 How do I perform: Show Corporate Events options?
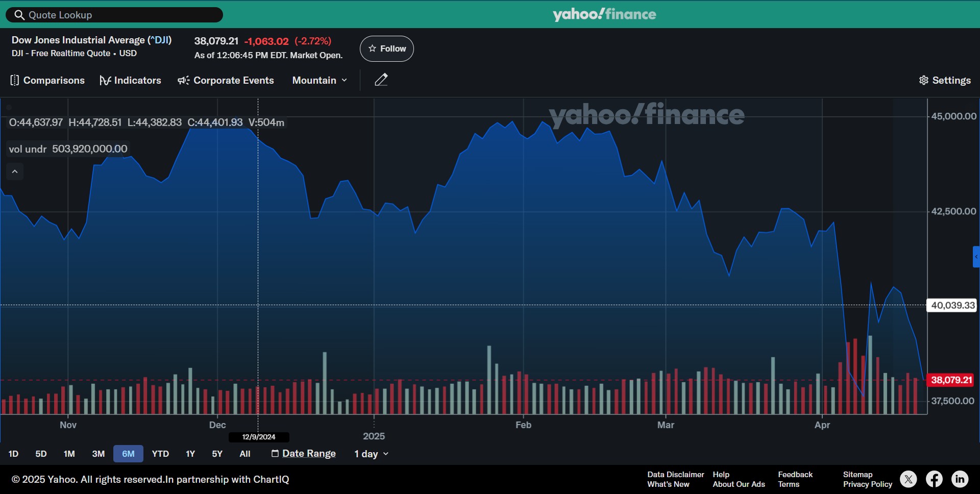click(x=226, y=80)
